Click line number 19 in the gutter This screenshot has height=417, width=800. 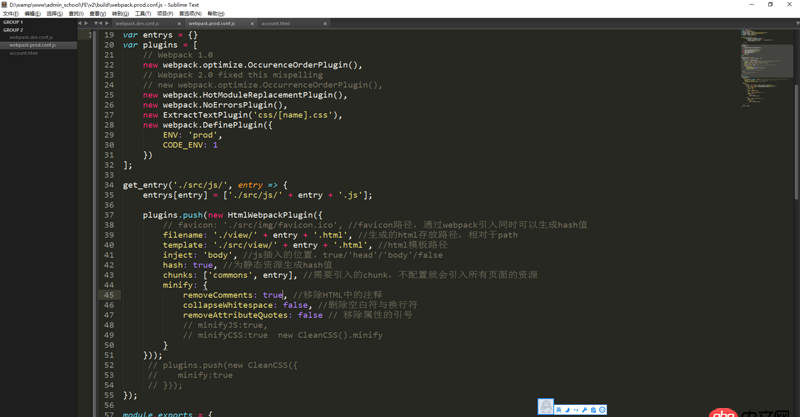click(x=109, y=35)
